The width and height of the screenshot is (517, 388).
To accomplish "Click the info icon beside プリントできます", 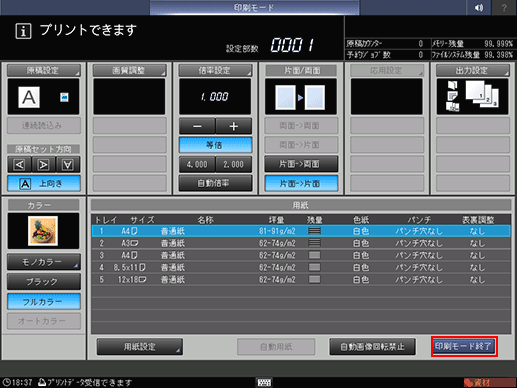I will (x=23, y=31).
